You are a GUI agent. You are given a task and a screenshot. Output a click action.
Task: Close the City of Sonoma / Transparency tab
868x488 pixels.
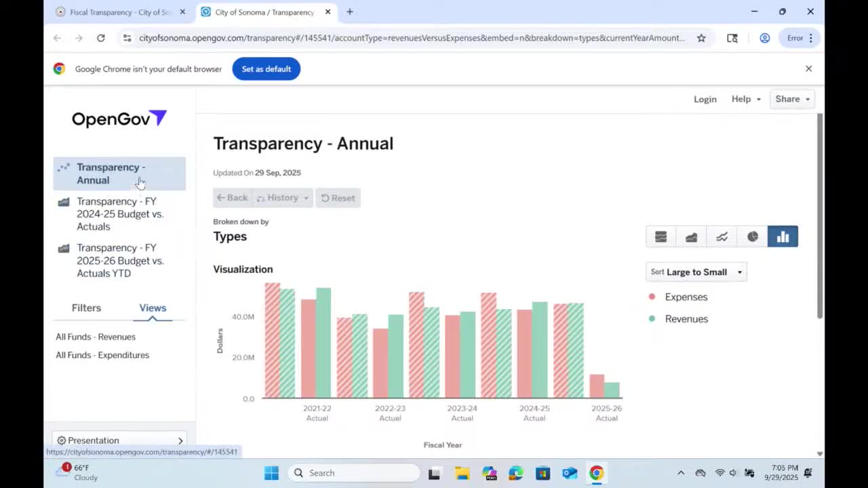pyautogui.click(x=328, y=12)
